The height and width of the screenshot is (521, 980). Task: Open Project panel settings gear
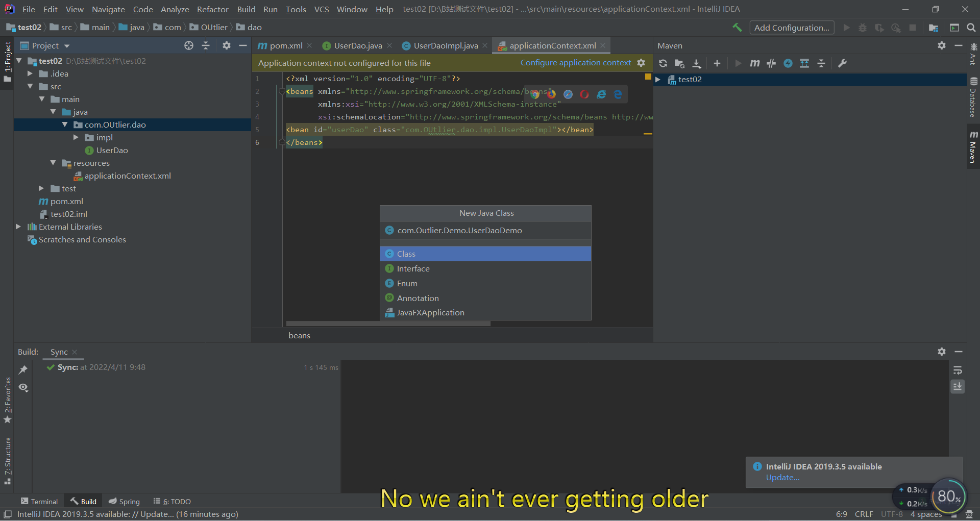[227, 45]
